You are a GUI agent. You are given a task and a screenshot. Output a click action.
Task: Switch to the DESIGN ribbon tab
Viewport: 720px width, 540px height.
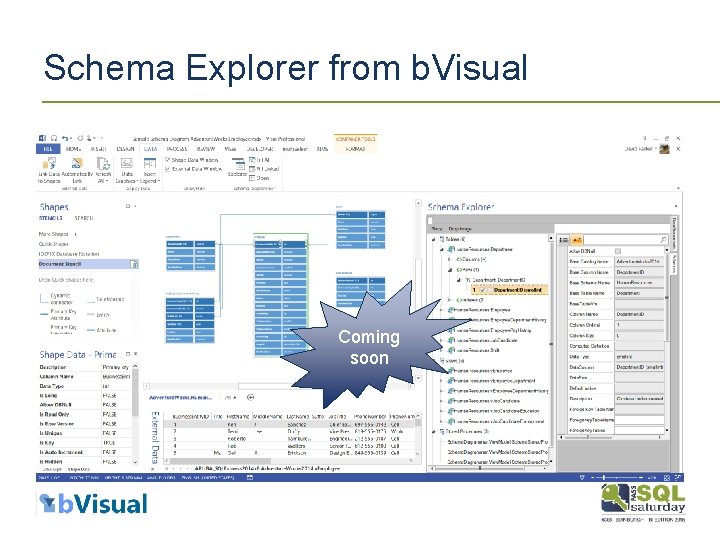pyautogui.click(x=125, y=149)
